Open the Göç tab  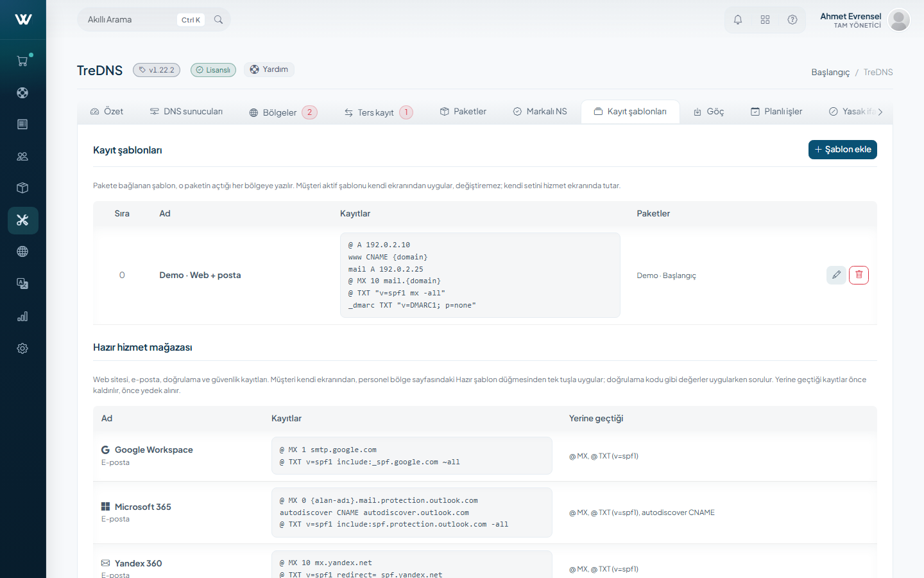pyautogui.click(x=708, y=112)
